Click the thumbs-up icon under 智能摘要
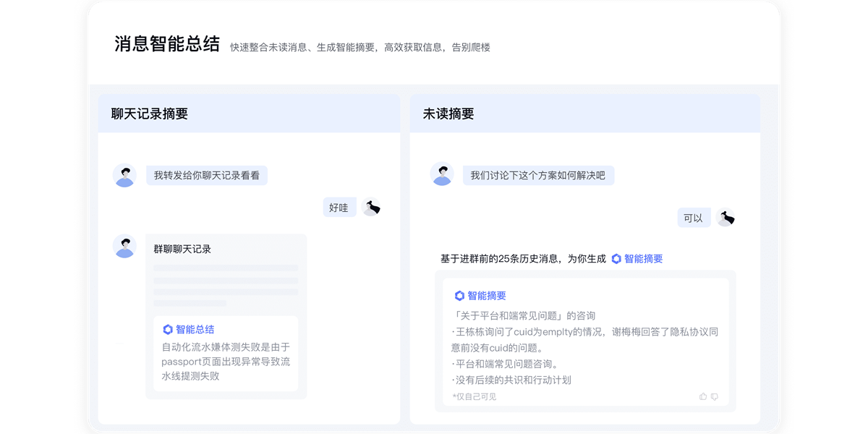 [x=703, y=396]
